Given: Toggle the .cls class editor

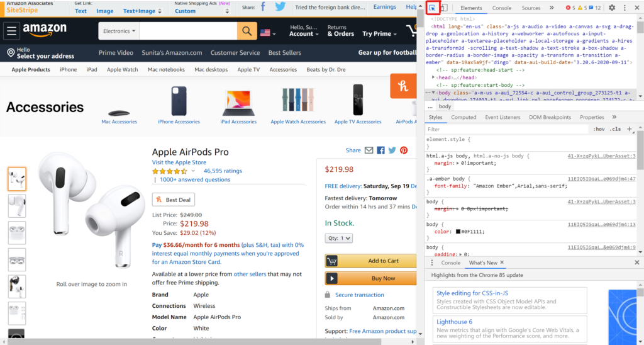Looking at the screenshot, I should click(615, 129).
